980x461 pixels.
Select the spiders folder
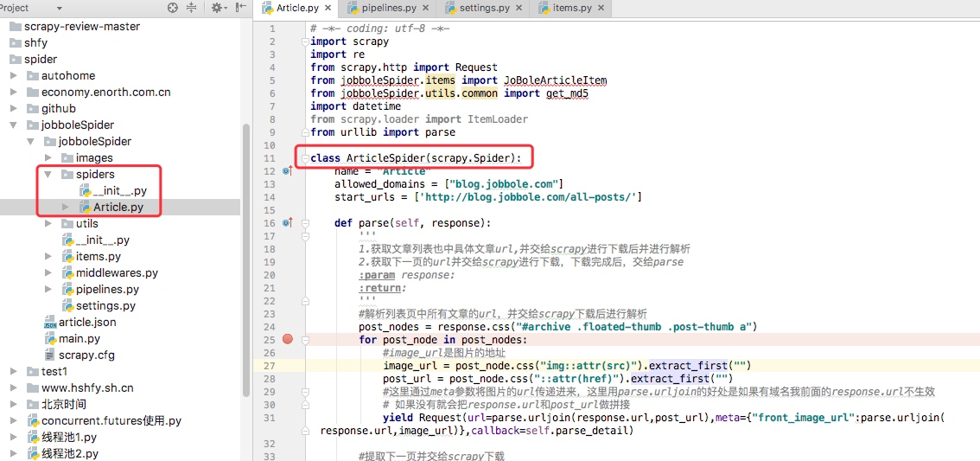[95, 175]
